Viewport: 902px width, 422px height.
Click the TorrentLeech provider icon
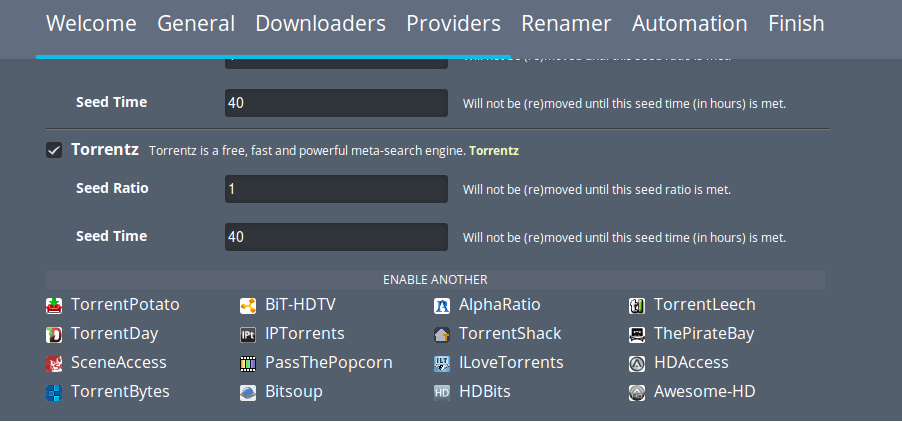coord(637,305)
